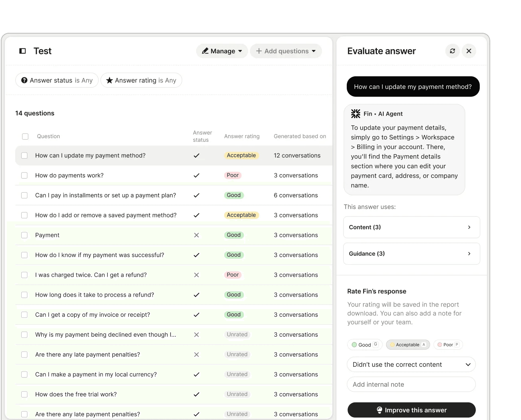The height and width of the screenshot is (420, 521).
Task: Click the star icon in Answer rating filter
Action: pos(109,80)
